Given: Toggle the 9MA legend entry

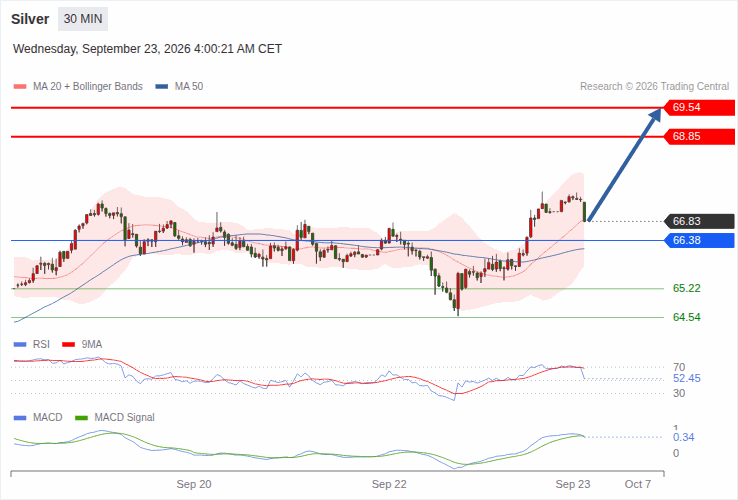Looking at the screenshot, I should (82, 344).
